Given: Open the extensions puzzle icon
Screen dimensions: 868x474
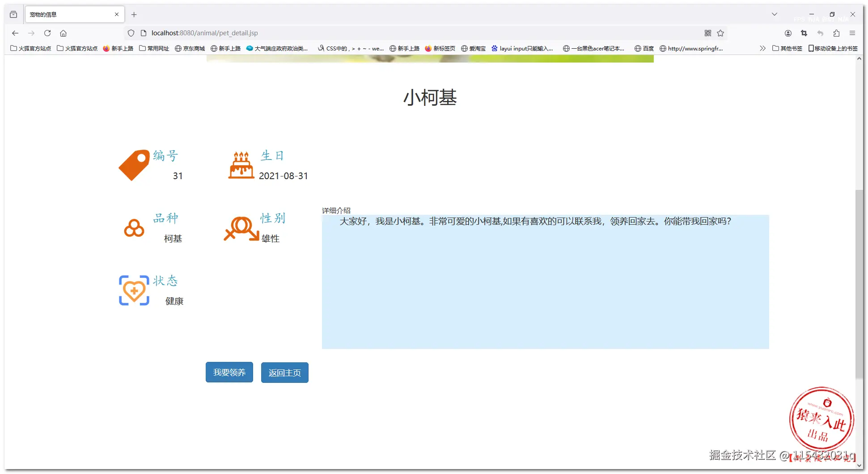Looking at the screenshot, I should tap(836, 33).
